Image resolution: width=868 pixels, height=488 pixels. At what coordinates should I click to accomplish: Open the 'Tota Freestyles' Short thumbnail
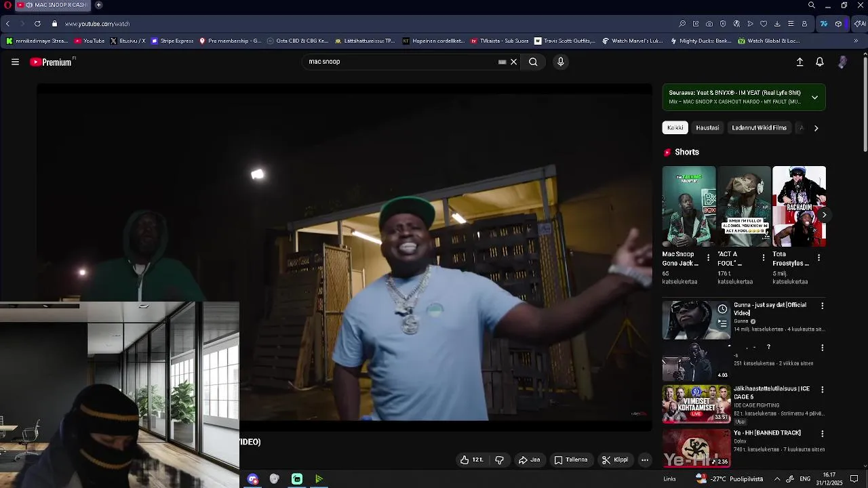point(799,206)
